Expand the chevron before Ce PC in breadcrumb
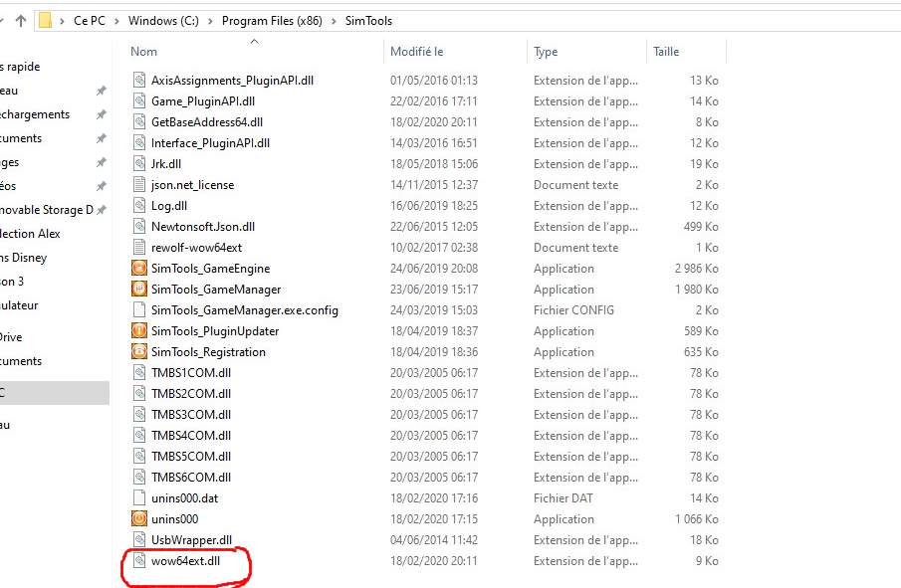The height and width of the screenshot is (588, 901). pyautogui.click(x=62, y=21)
